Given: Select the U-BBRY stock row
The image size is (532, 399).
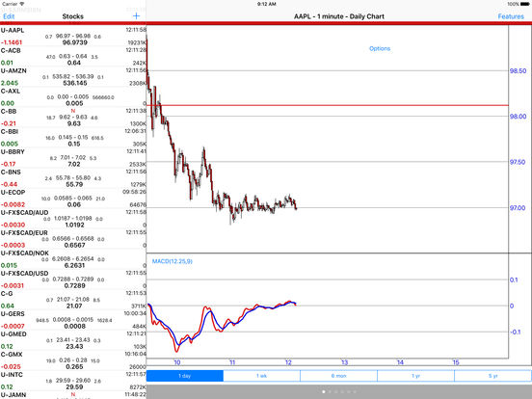Looking at the screenshot, I should [73, 158].
